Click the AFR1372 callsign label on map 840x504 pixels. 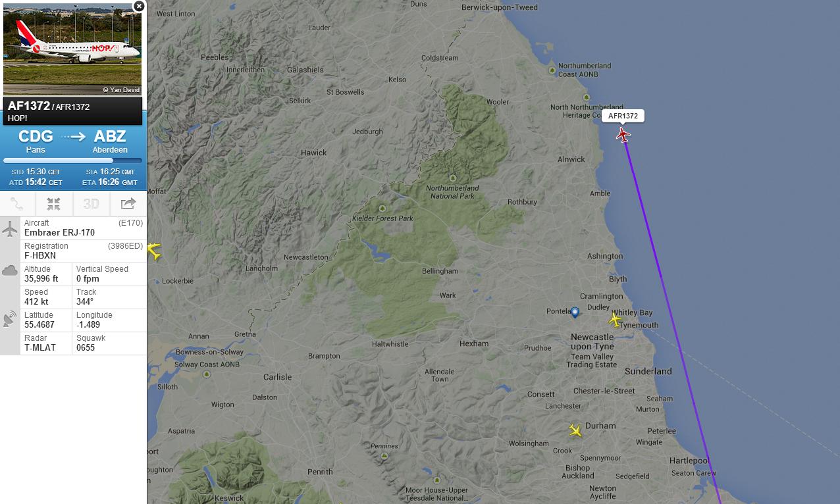623,116
